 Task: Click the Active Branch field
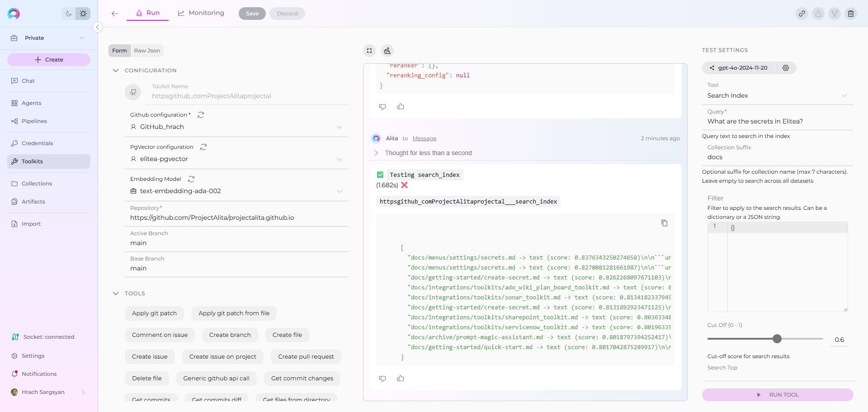click(x=236, y=243)
